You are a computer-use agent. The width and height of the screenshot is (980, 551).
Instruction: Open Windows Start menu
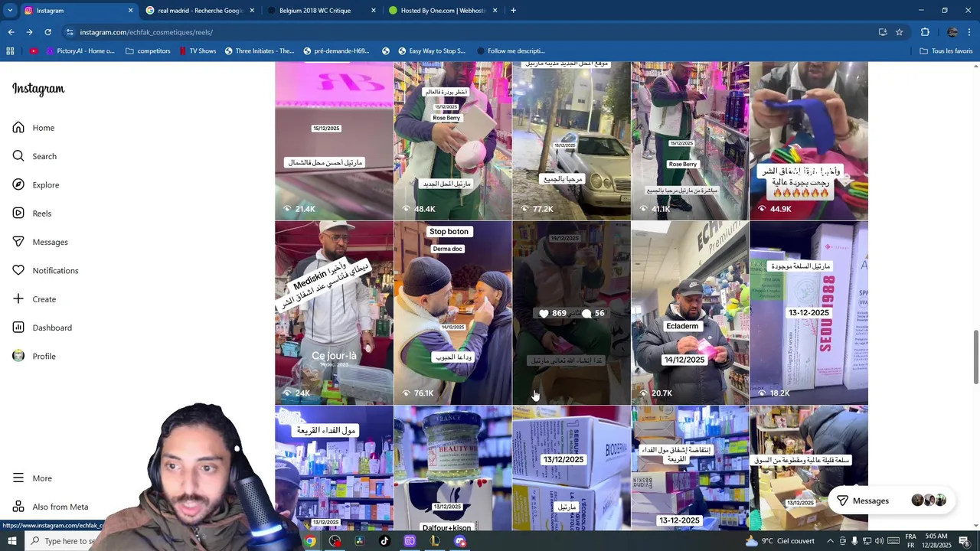click(x=12, y=541)
